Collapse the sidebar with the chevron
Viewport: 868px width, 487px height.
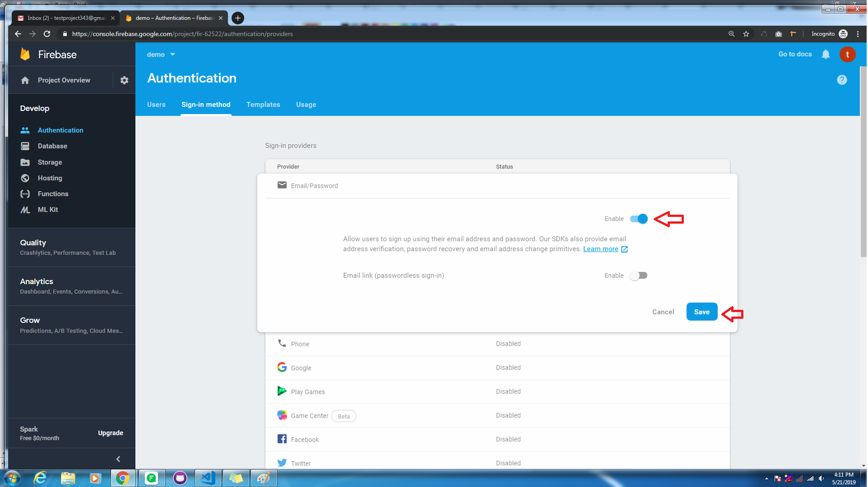tap(118, 459)
